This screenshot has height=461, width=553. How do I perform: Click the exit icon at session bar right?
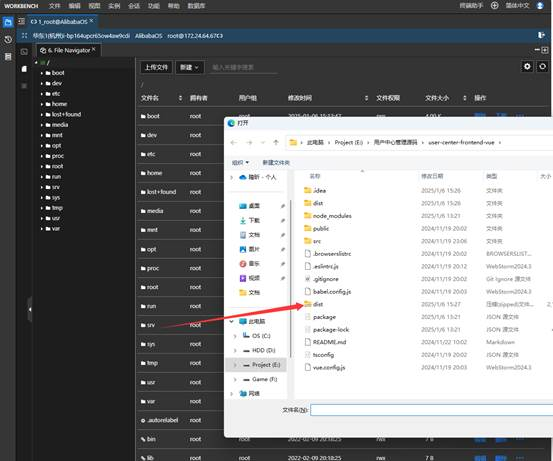[541, 35]
